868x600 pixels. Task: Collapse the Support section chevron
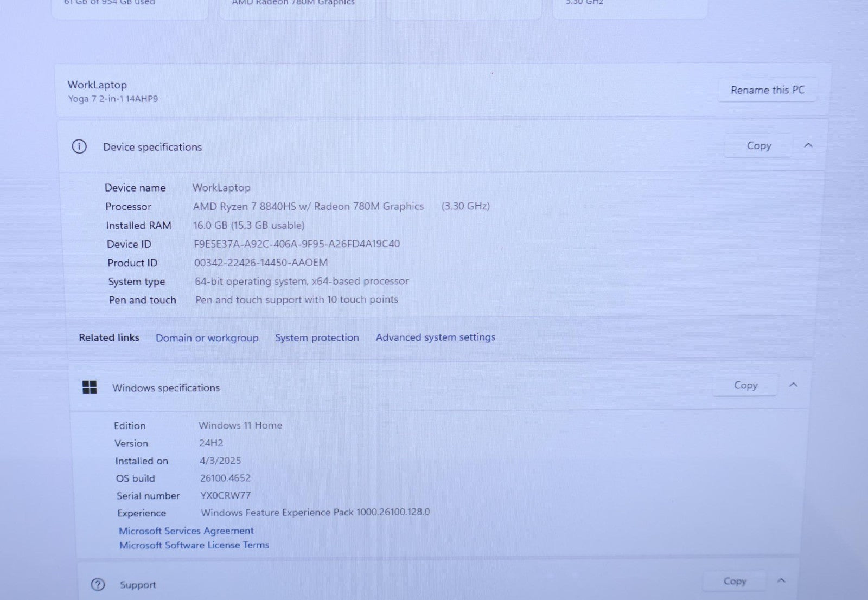point(781,580)
